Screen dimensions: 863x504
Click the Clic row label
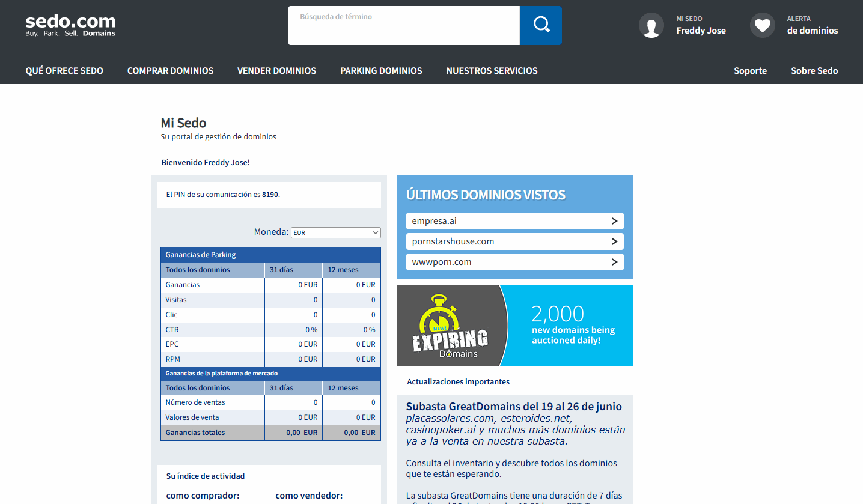[172, 315]
